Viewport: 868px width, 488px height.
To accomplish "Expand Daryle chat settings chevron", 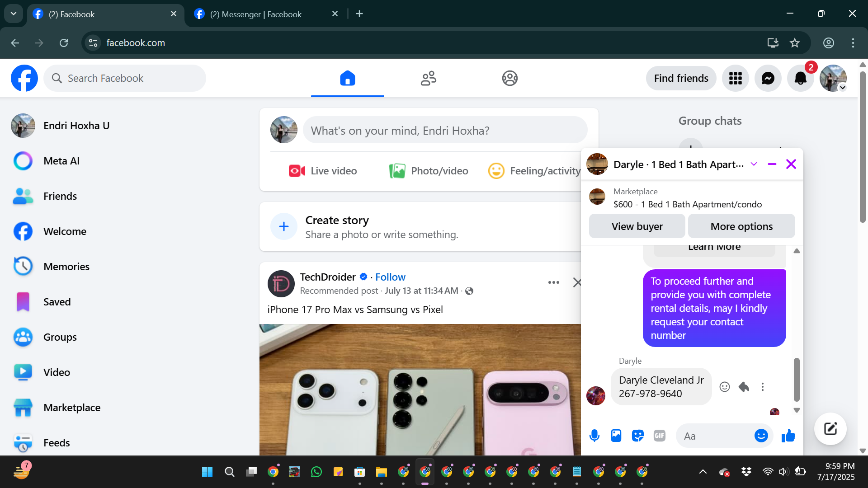I will point(754,164).
